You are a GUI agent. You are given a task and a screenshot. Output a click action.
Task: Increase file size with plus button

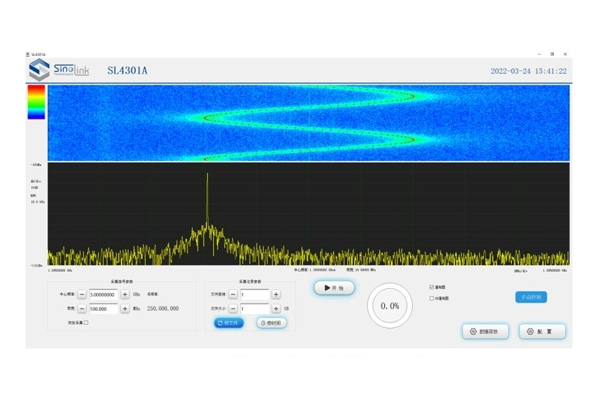point(276,309)
